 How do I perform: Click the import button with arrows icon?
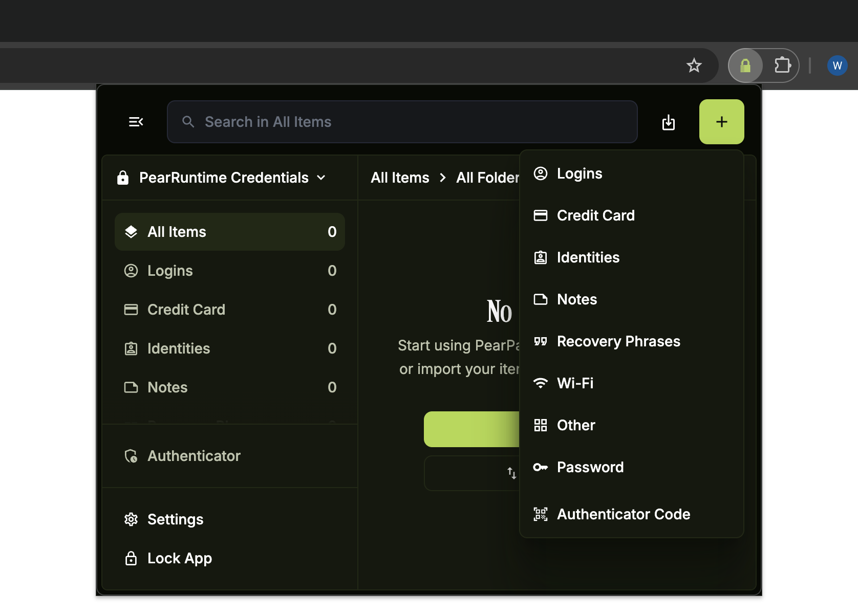(471, 473)
